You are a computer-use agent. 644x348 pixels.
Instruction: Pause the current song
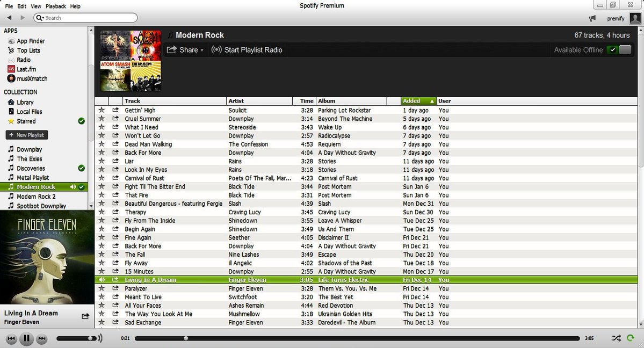point(26,338)
